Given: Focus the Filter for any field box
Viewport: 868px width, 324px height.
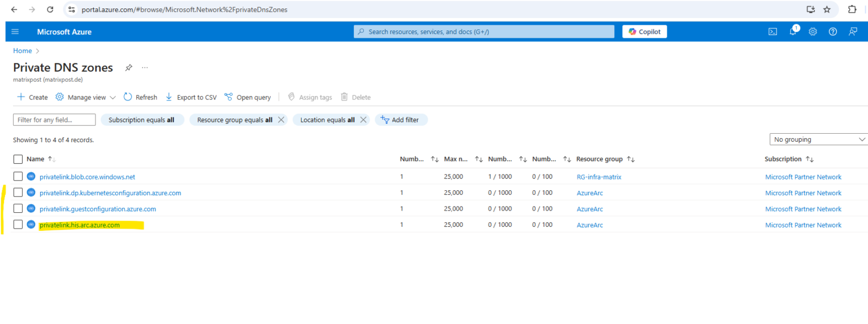Looking at the screenshot, I should 54,120.
